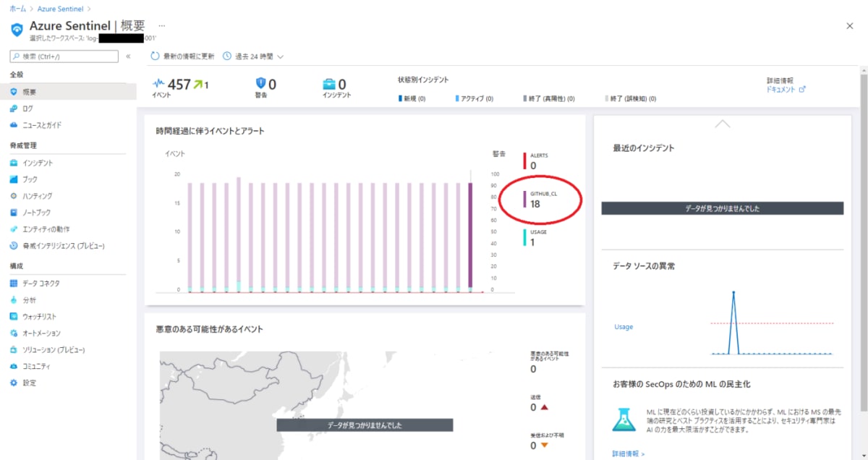The image size is (868, 460).
Task: Click the エンティティの動作 sidebar icon
Action: point(14,229)
